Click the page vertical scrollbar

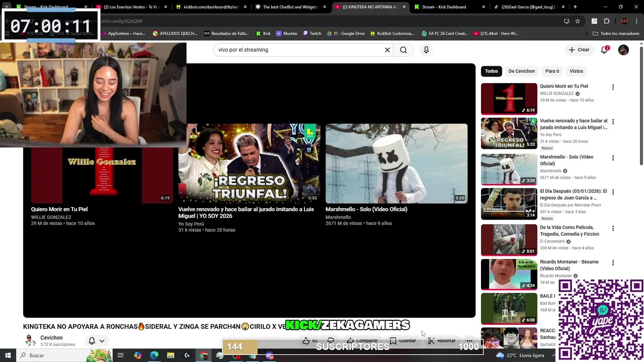point(641,106)
